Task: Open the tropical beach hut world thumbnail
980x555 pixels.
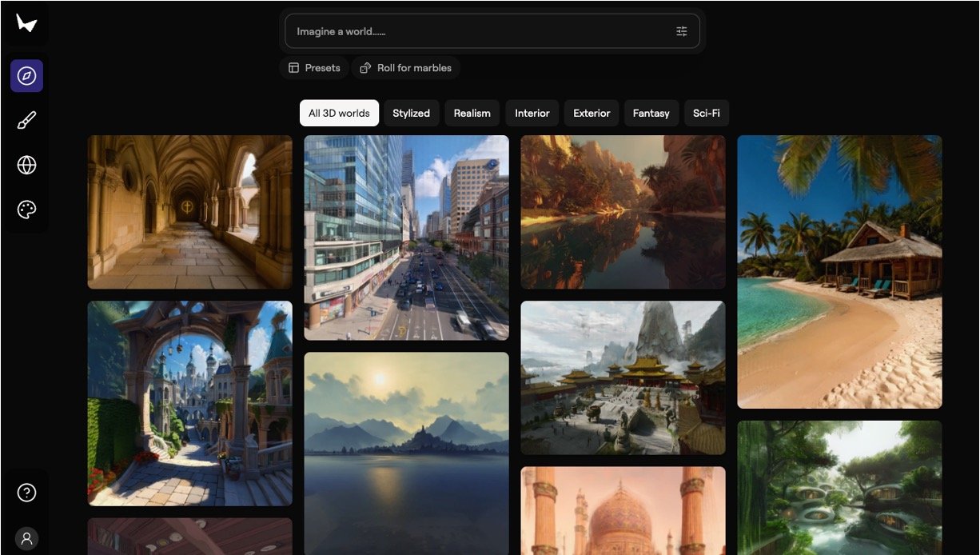Action: click(839, 272)
